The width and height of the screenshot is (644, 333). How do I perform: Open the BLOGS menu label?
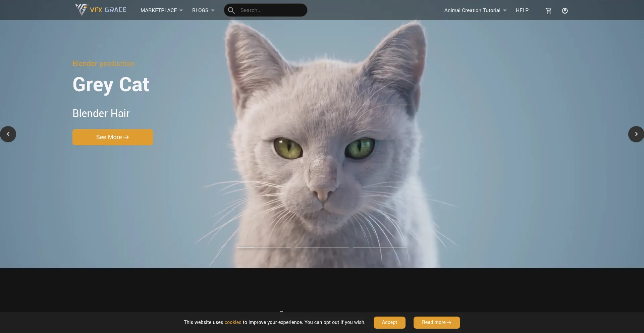[x=200, y=10]
